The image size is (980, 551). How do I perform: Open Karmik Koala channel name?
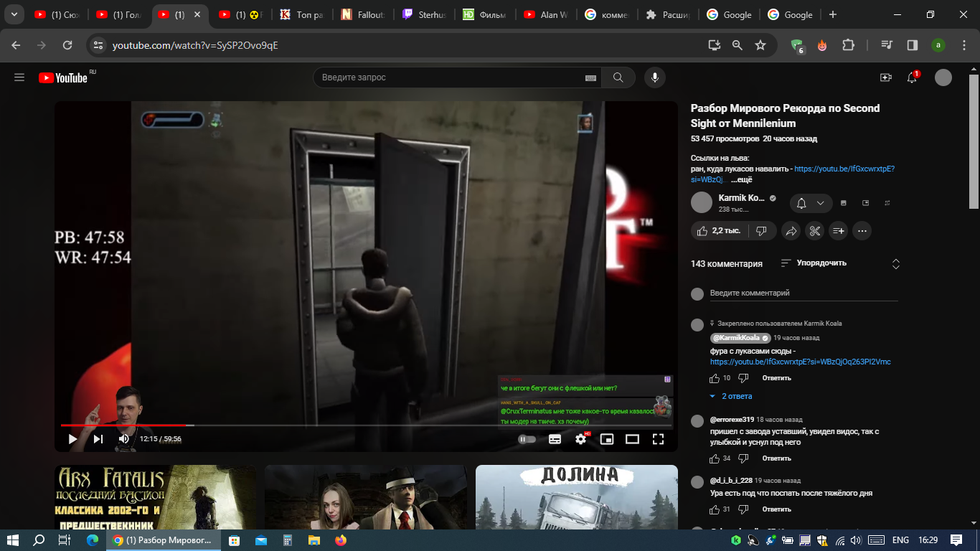tap(742, 198)
